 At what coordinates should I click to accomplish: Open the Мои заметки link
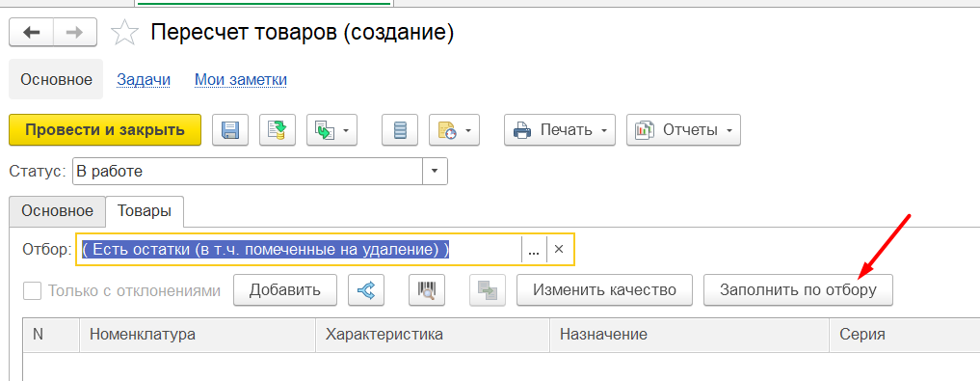point(241,79)
